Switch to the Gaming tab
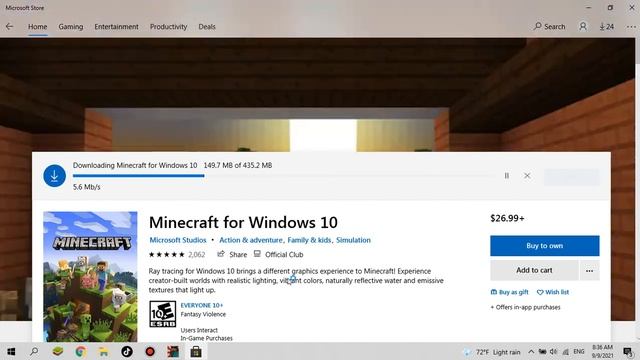Viewport: 640px width, 360px height. tap(71, 27)
